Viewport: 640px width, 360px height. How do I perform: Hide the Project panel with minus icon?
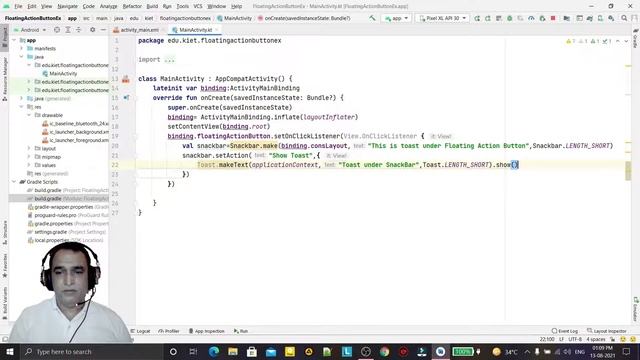[103, 30]
